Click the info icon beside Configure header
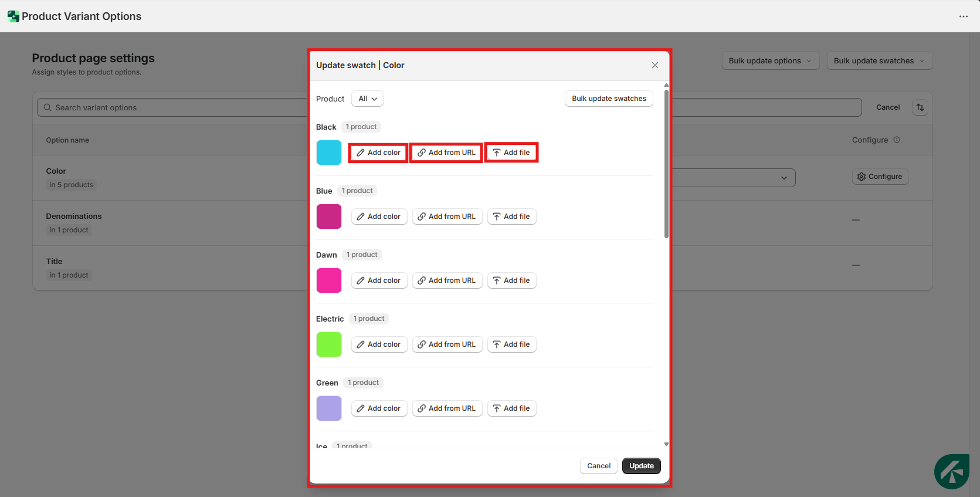980x497 pixels. point(896,140)
